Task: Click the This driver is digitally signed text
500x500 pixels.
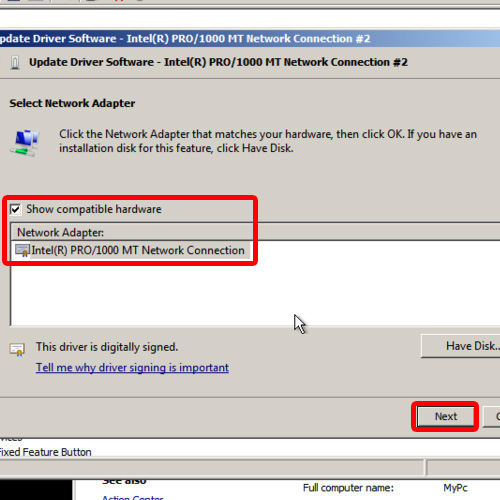Action: pos(107,347)
